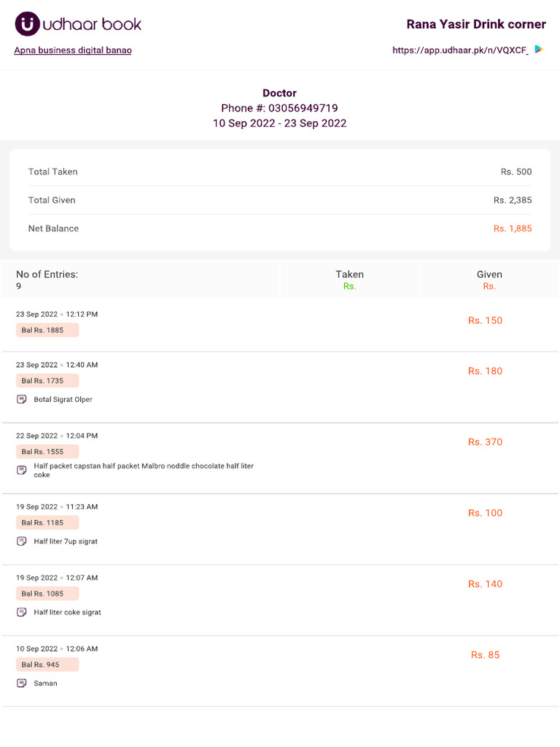Viewport: 560px width, 747px height.
Task: Open the Apna business digital banao link
Action: point(73,50)
